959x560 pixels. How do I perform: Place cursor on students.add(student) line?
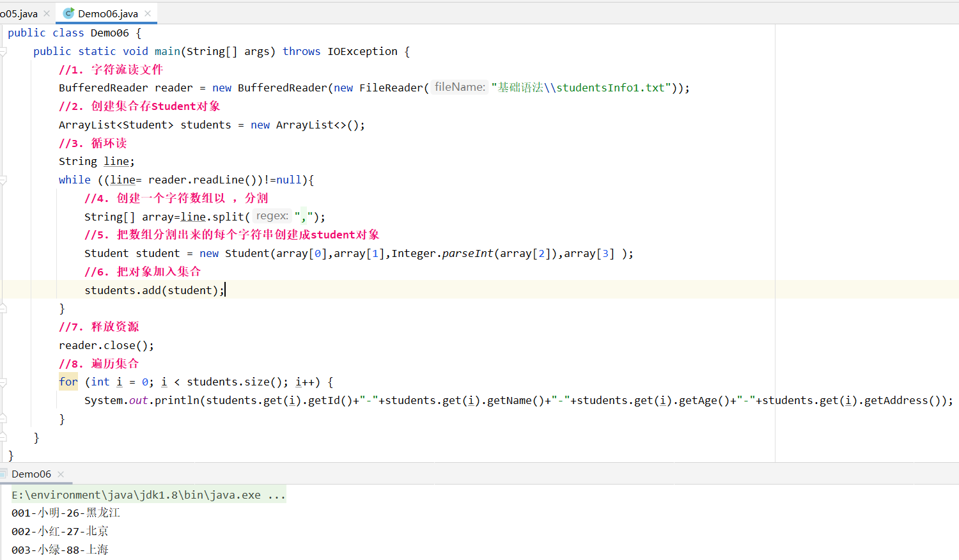pyautogui.click(x=155, y=290)
